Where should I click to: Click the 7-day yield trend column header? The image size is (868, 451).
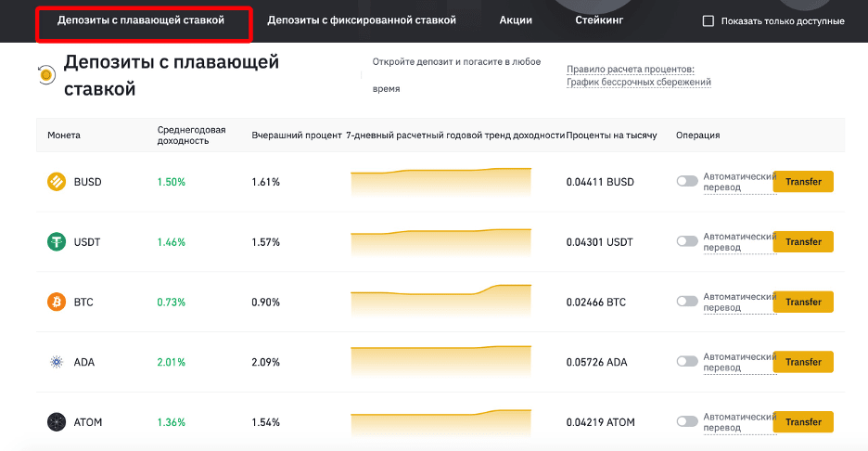(455, 135)
